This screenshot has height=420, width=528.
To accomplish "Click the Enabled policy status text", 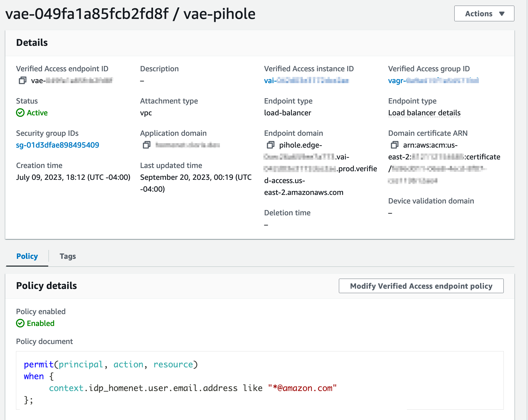I will click(41, 323).
